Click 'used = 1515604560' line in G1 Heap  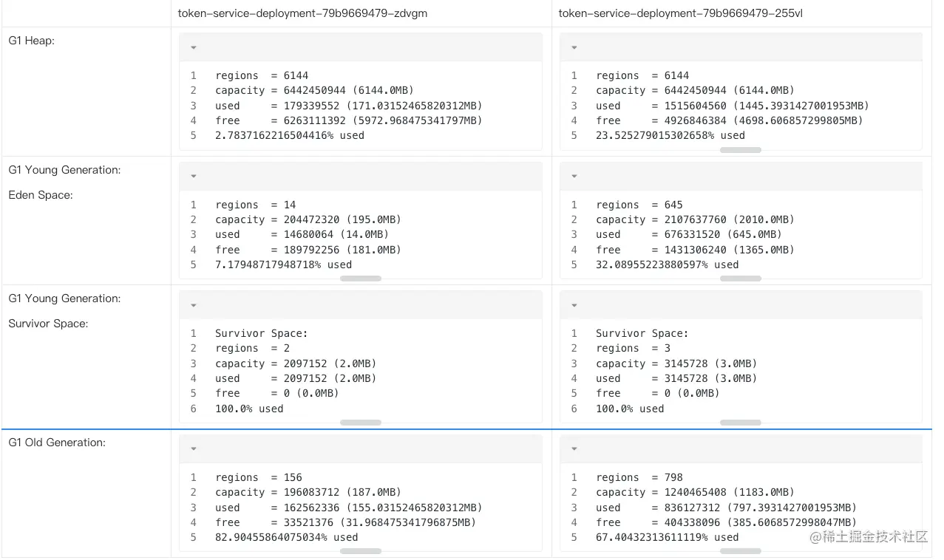click(x=733, y=106)
